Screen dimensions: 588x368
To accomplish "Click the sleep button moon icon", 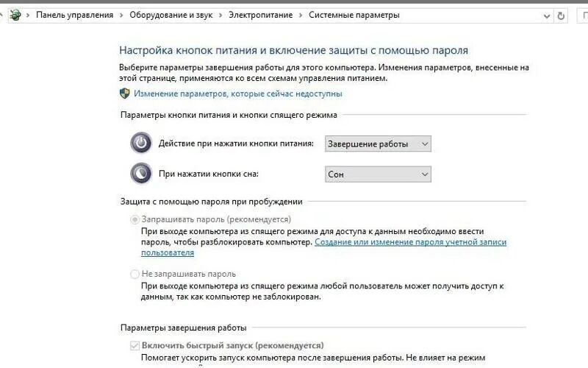I will coord(141,173).
